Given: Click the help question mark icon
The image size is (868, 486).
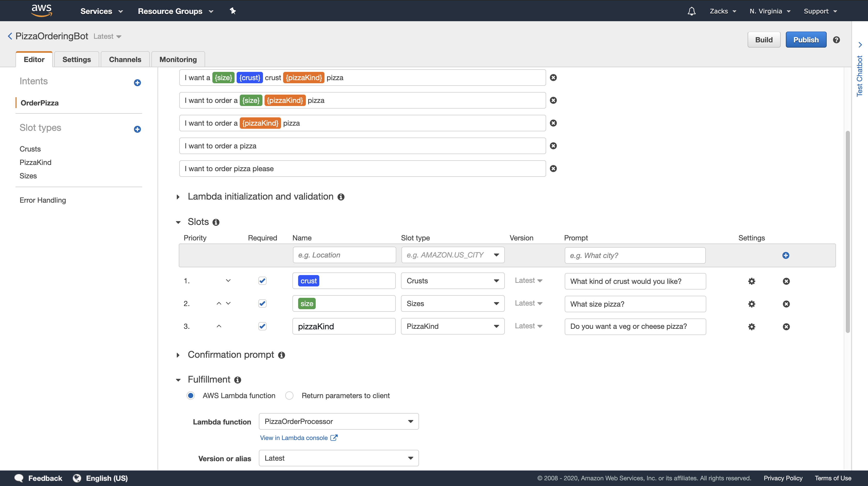Looking at the screenshot, I should [836, 40].
